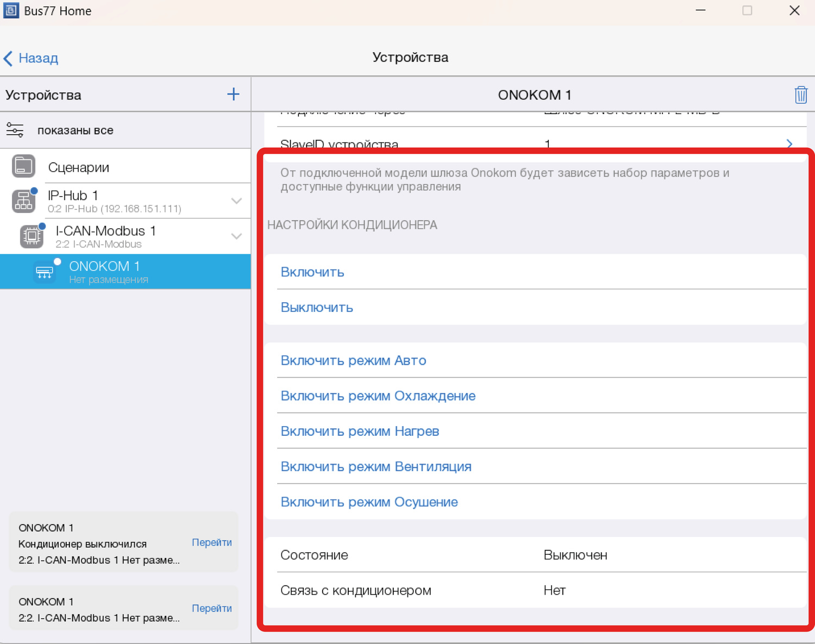Collapse the I-CAN-Modbus 1 chevron
Viewport: 815px width, 644px height.
click(236, 236)
